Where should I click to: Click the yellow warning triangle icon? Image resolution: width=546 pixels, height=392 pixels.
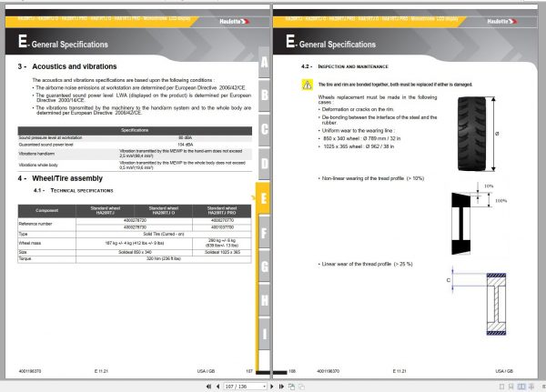(307, 85)
